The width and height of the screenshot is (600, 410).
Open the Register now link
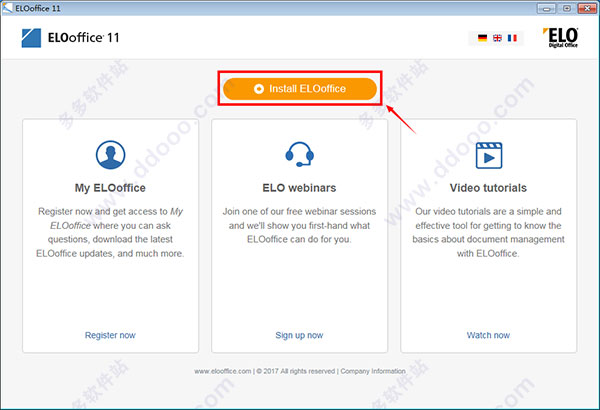[x=110, y=335]
